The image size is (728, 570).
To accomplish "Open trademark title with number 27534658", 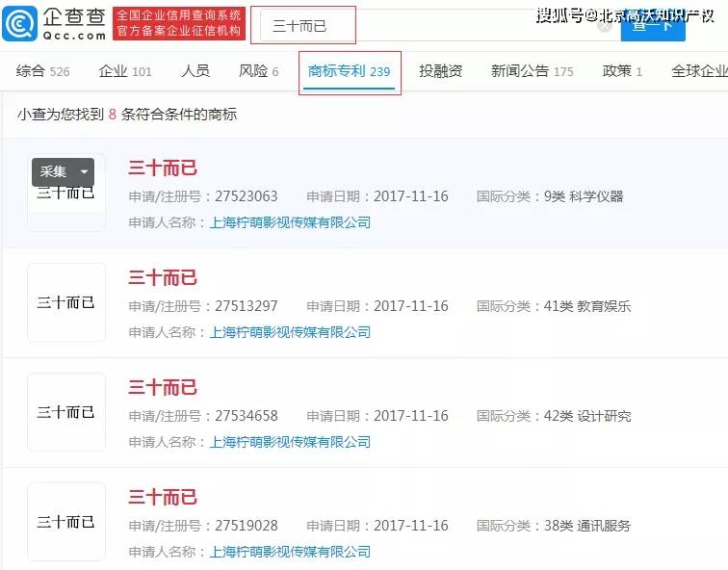I will pyautogui.click(x=163, y=387).
